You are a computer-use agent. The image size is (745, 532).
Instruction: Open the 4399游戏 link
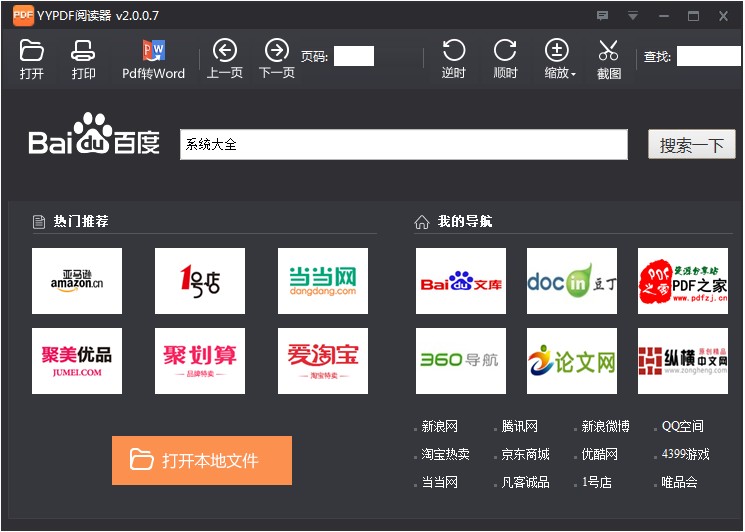coord(686,455)
